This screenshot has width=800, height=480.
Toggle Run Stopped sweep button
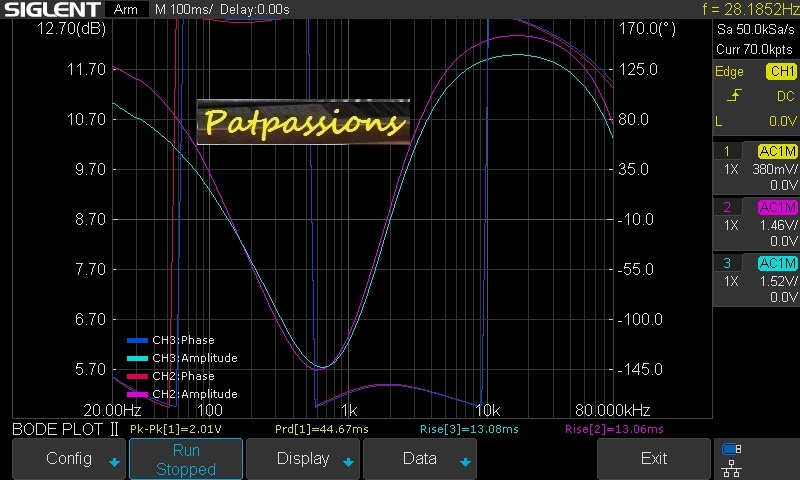186,459
